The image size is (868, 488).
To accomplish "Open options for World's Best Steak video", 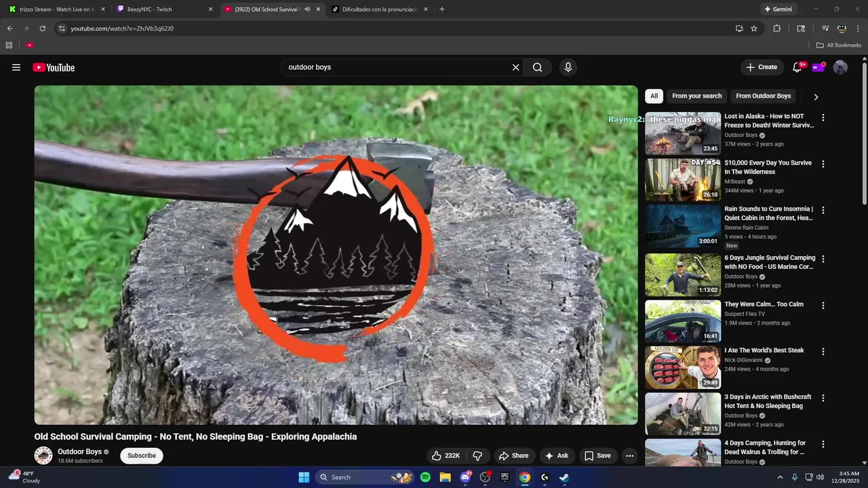I will click(823, 351).
